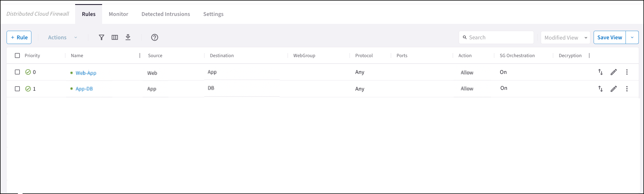Click into the Search field
This screenshot has height=194, width=644.
click(x=496, y=37)
